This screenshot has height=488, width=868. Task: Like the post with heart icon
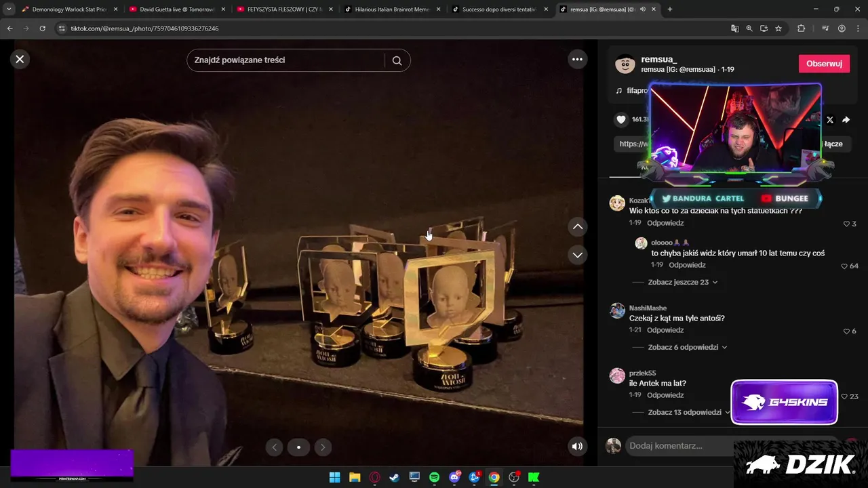coord(621,119)
